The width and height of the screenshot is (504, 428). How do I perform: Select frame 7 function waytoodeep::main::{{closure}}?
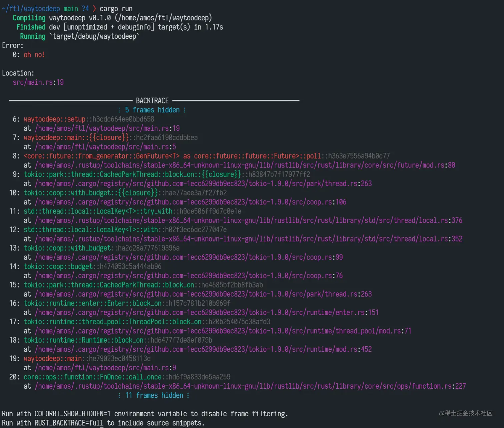click(x=76, y=137)
